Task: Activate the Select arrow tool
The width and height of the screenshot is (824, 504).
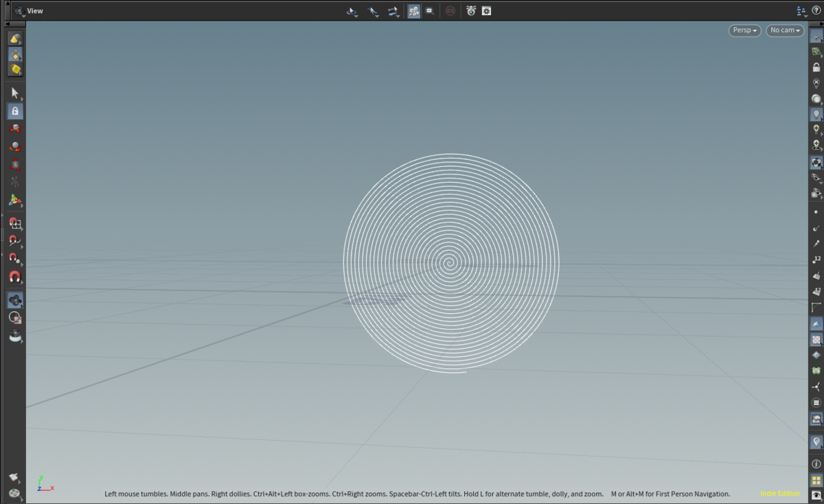Action: point(15,93)
